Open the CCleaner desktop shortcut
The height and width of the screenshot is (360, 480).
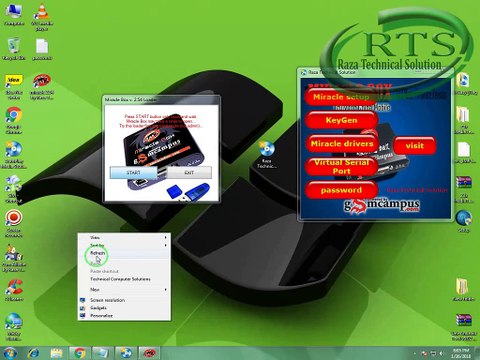click(x=14, y=291)
